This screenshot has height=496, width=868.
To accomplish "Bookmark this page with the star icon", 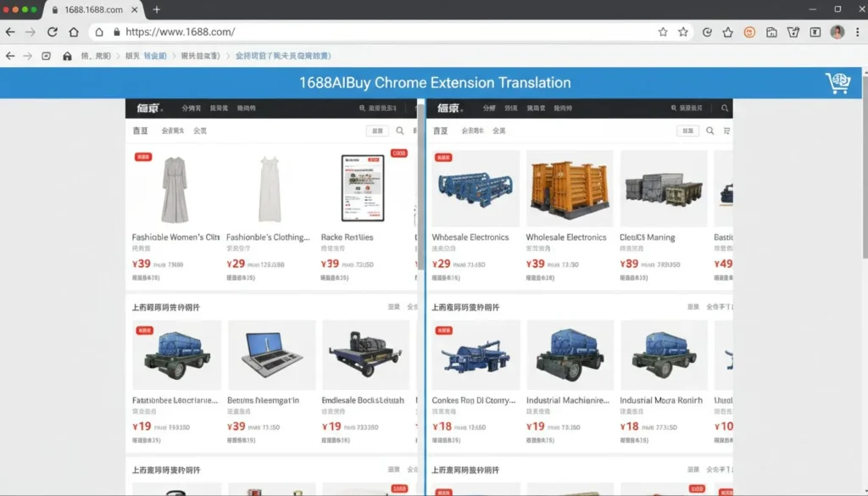I will pos(663,32).
